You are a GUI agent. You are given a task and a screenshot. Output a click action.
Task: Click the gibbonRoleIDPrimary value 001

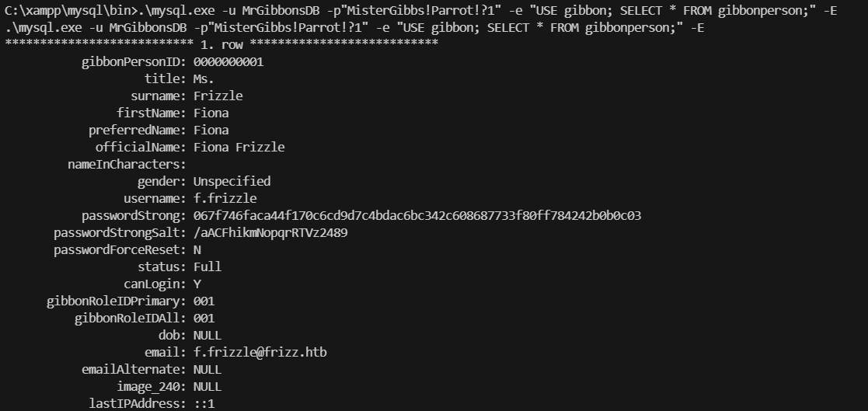tap(204, 301)
